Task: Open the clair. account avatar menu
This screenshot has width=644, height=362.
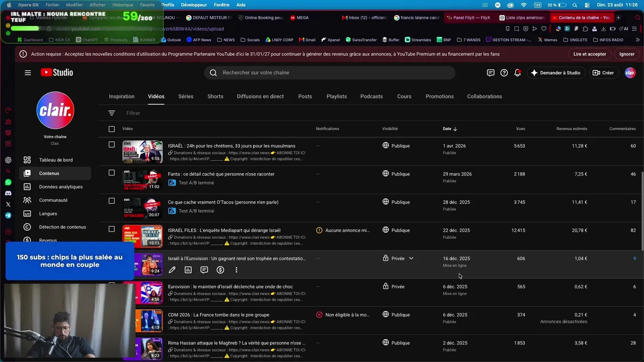Action: (630, 73)
